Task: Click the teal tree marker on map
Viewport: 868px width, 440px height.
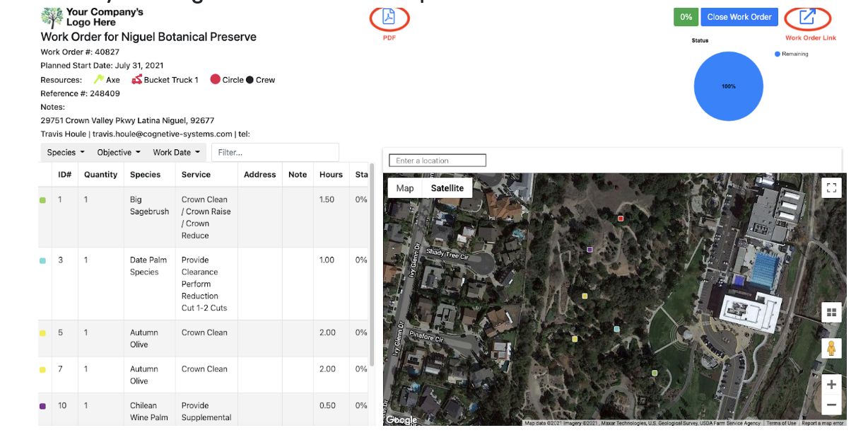Action: (617, 329)
